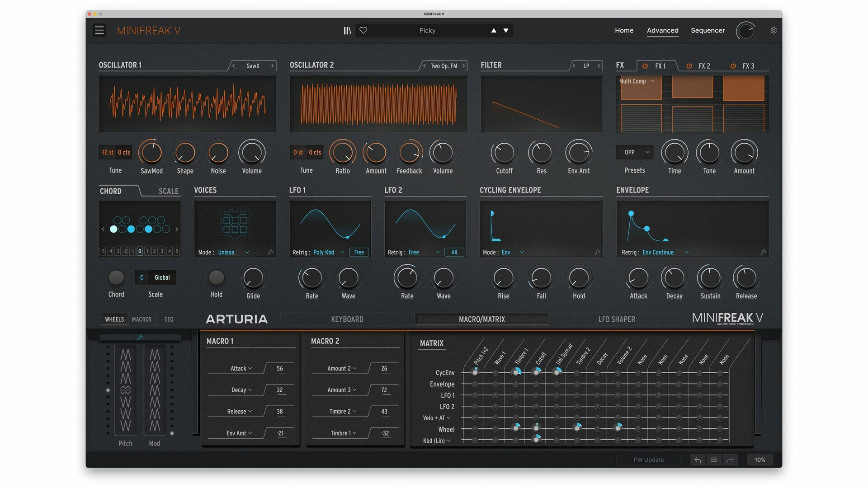Viewport: 868px width, 488px height.
Task: Select next Oscillator 1 type arrow
Action: pyautogui.click(x=273, y=66)
